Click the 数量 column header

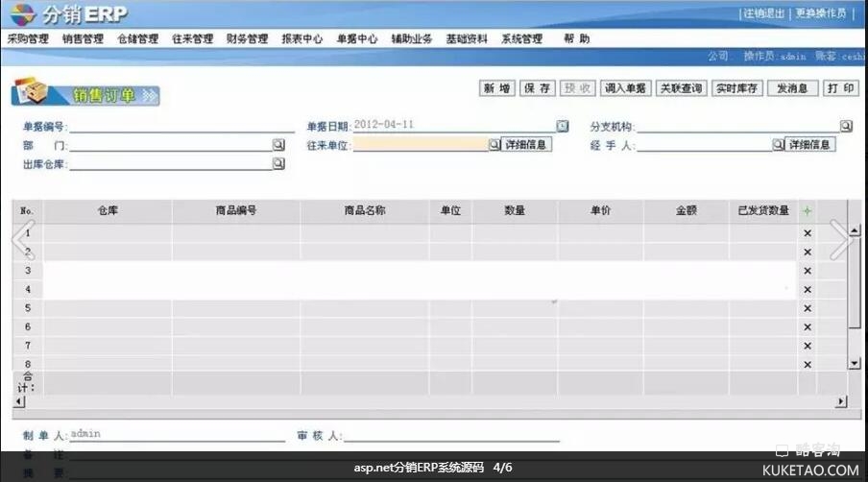(515, 211)
